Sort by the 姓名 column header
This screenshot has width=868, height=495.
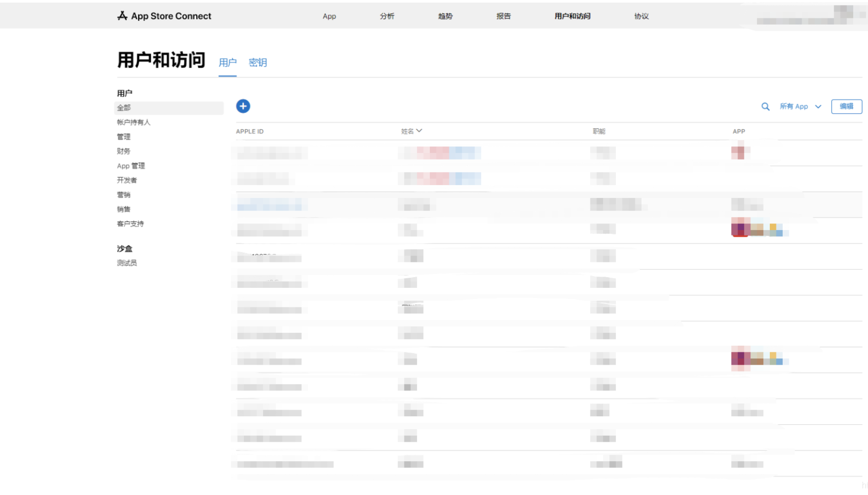pyautogui.click(x=411, y=131)
